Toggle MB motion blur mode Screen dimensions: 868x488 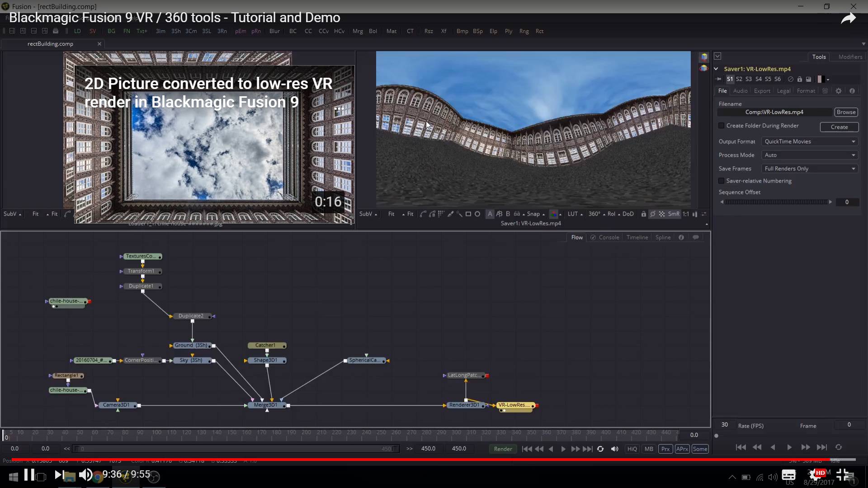[x=649, y=449]
